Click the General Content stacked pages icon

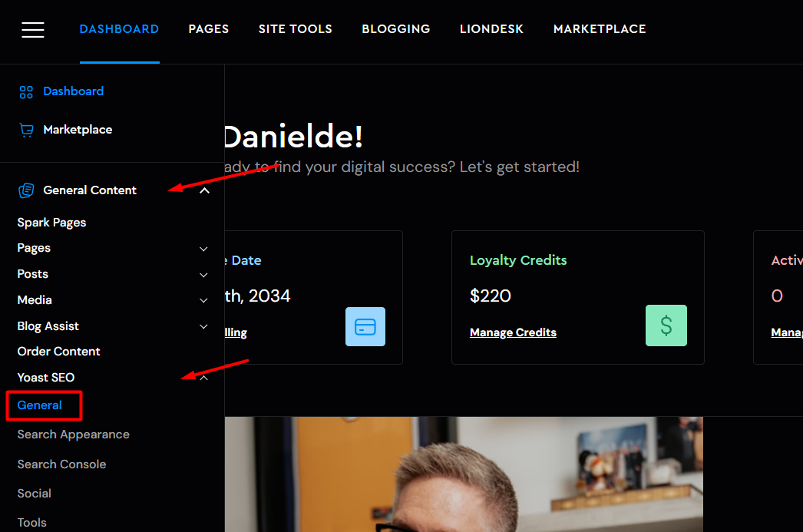(x=26, y=190)
